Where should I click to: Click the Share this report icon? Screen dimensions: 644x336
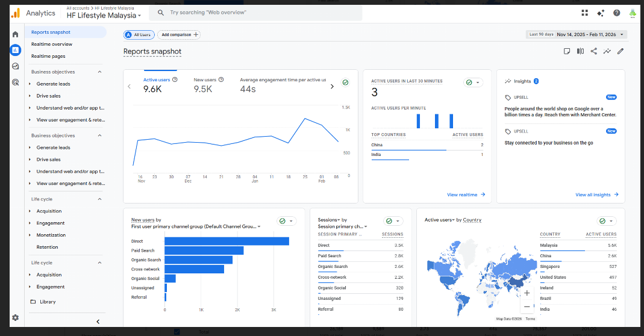tap(593, 51)
